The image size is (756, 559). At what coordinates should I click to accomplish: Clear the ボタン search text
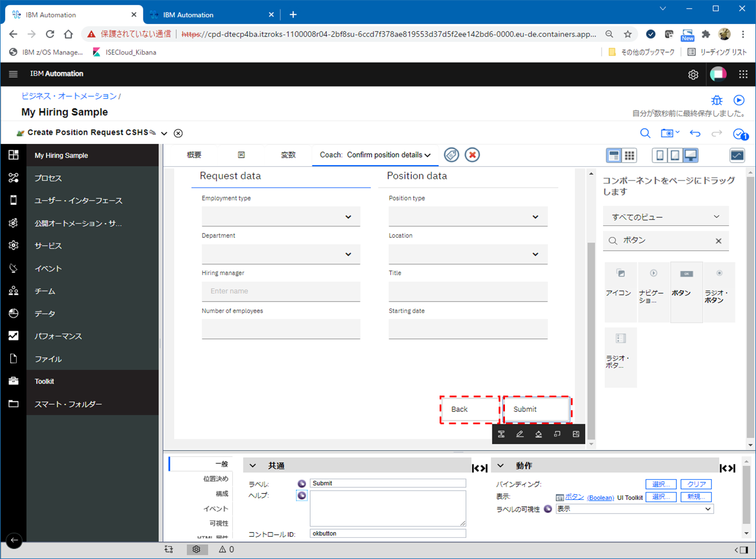pos(719,241)
